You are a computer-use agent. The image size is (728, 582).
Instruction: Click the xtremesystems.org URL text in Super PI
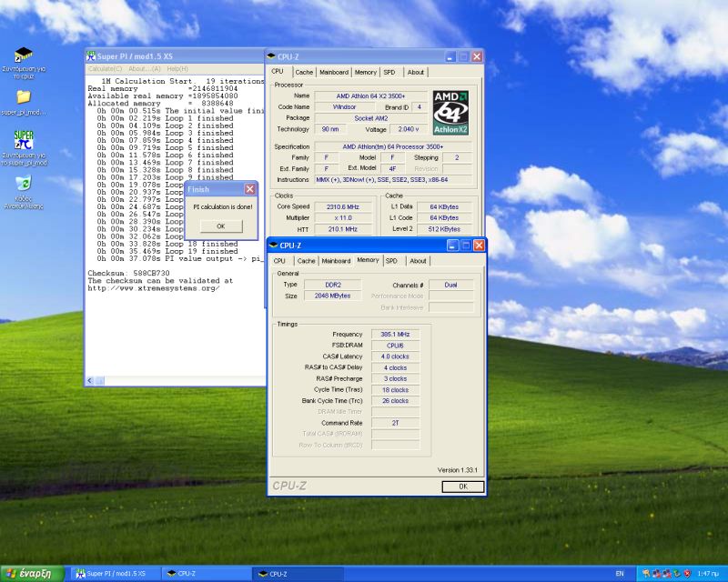[154, 288]
